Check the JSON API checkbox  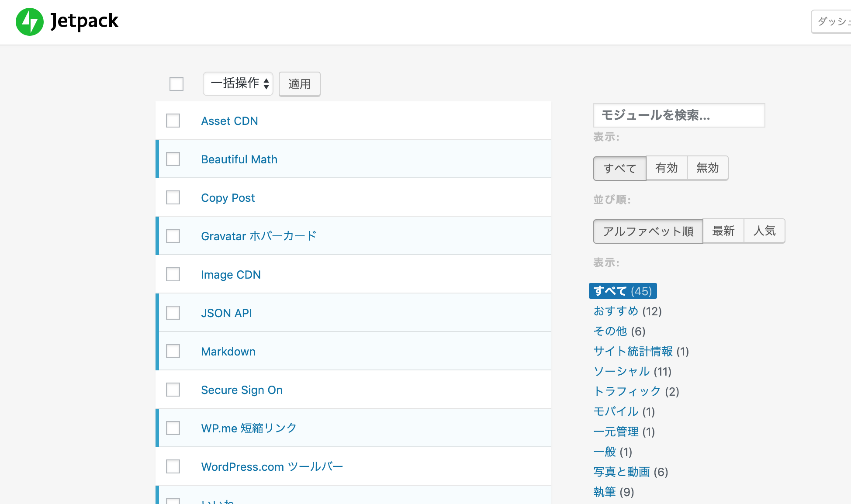[173, 313]
